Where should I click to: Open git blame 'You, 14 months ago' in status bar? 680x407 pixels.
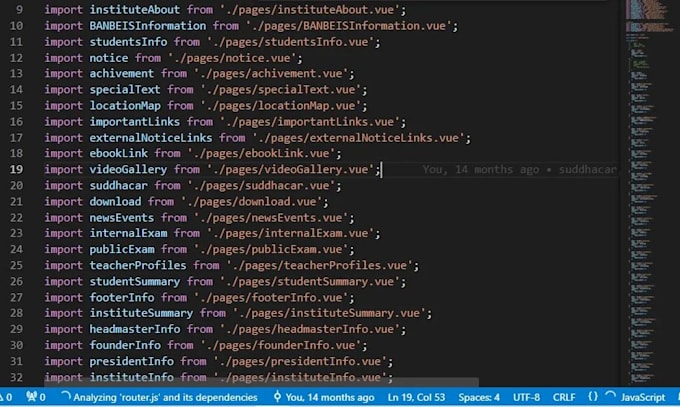coord(324,397)
